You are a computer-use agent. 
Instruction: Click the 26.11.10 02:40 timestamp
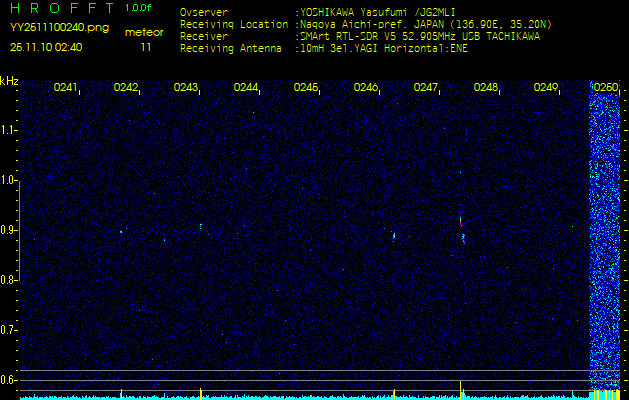coord(46,46)
